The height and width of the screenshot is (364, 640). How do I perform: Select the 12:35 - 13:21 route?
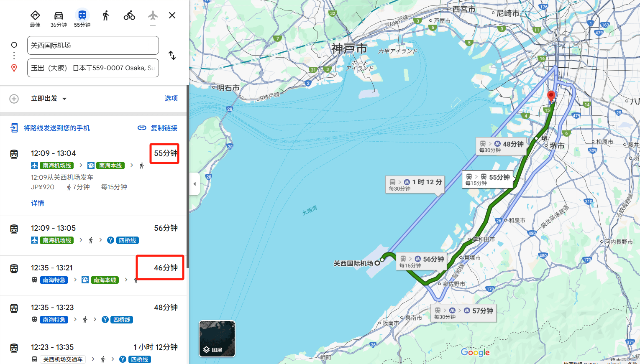coord(94,275)
